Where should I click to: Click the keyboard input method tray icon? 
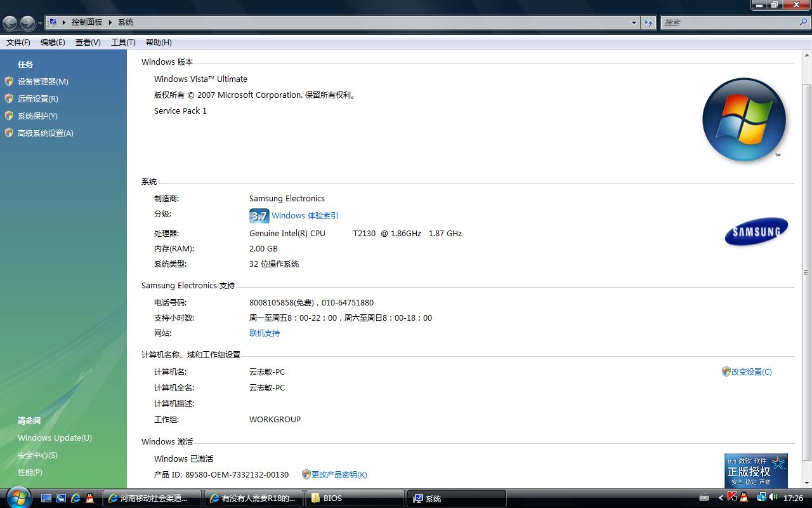point(704,498)
